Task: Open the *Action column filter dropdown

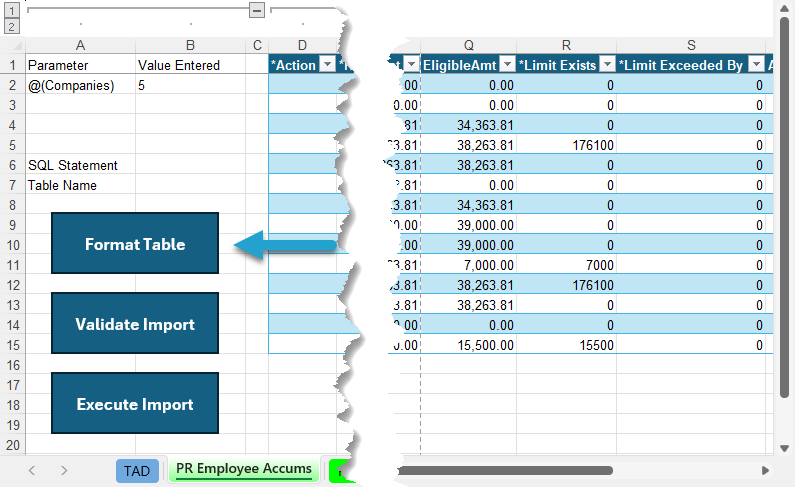Action: tap(328, 64)
